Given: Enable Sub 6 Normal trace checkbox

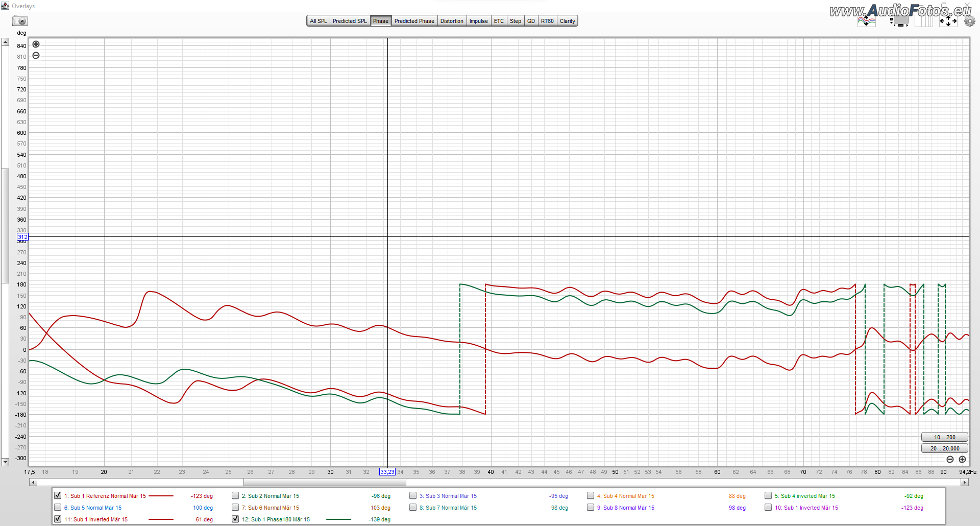Looking at the screenshot, I should point(235,507).
